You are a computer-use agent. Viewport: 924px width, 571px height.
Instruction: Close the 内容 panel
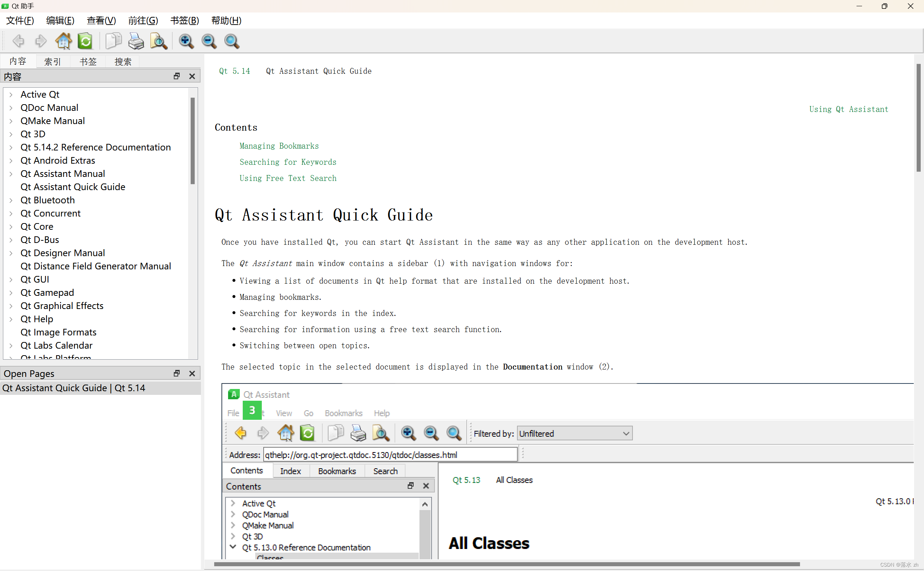pos(192,76)
